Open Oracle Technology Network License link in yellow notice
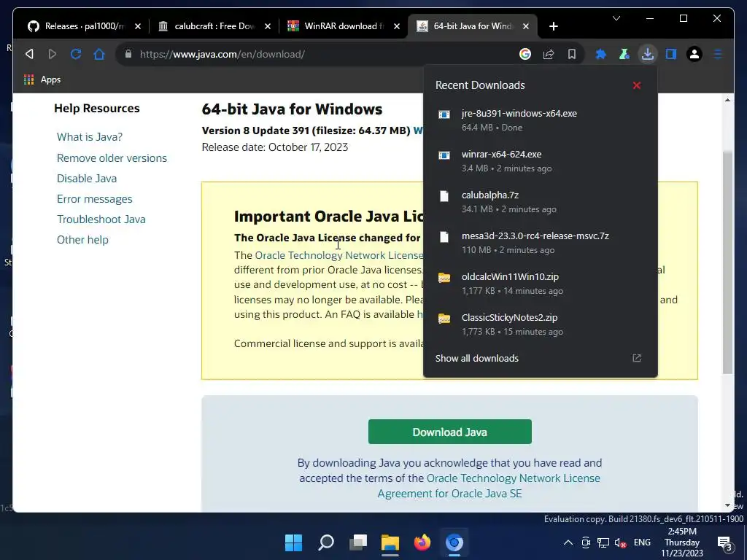This screenshot has height=560, width=747. tap(338, 255)
